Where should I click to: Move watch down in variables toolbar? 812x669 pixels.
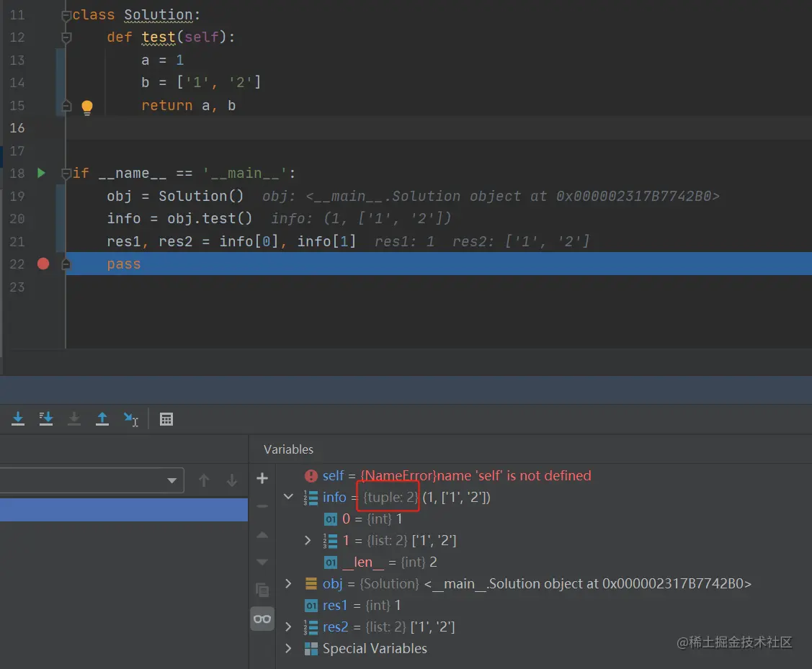tap(262, 562)
